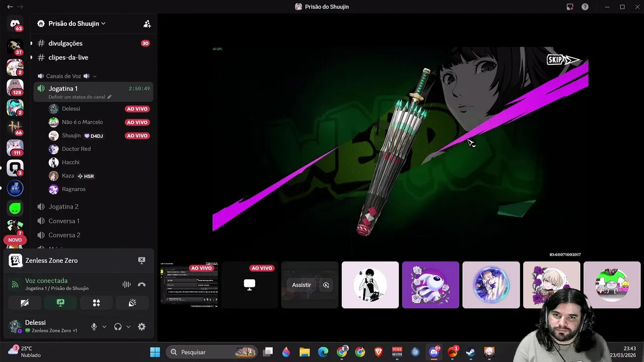Toggle the screen share button

(60, 303)
